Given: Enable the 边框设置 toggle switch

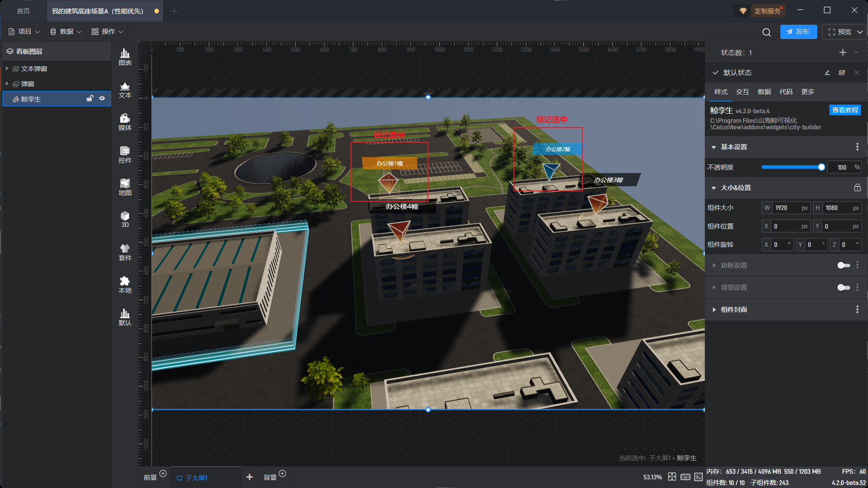Looking at the screenshot, I should click(x=843, y=265).
